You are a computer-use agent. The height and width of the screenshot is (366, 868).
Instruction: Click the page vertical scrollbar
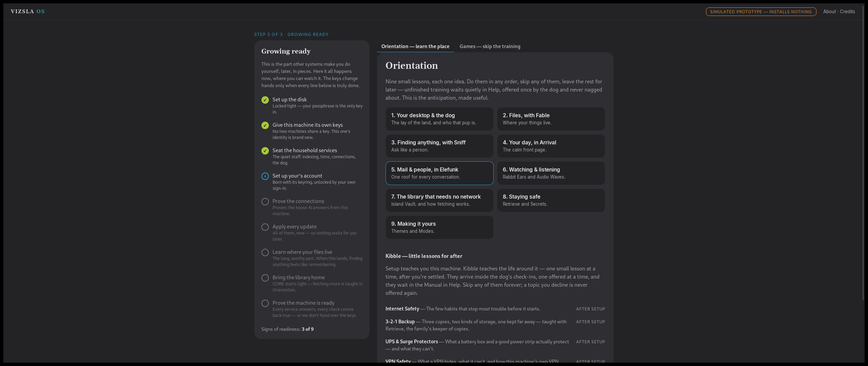pyautogui.click(x=863, y=152)
